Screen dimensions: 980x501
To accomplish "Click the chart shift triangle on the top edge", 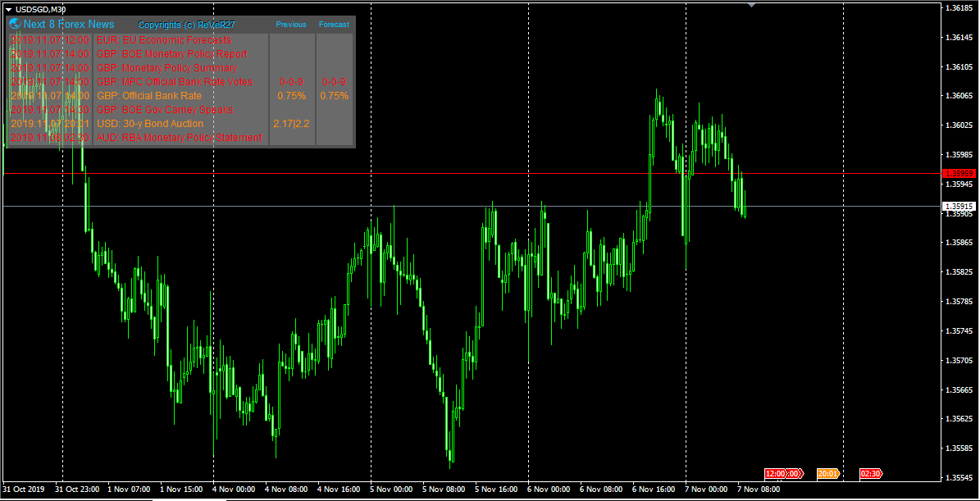I will pos(751,5).
